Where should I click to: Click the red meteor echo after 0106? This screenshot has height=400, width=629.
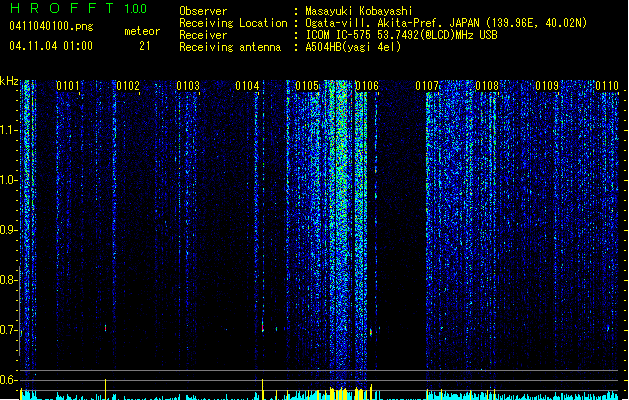[x=371, y=332]
